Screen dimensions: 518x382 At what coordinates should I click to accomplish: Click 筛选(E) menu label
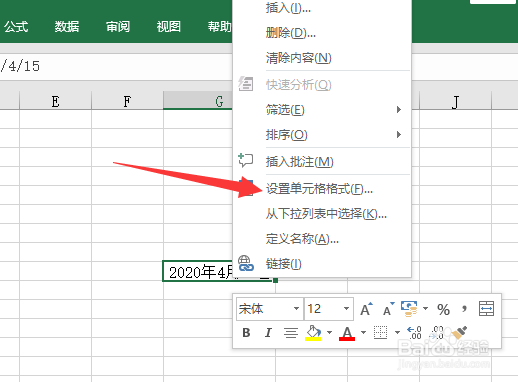pyautogui.click(x=285, y=110)
